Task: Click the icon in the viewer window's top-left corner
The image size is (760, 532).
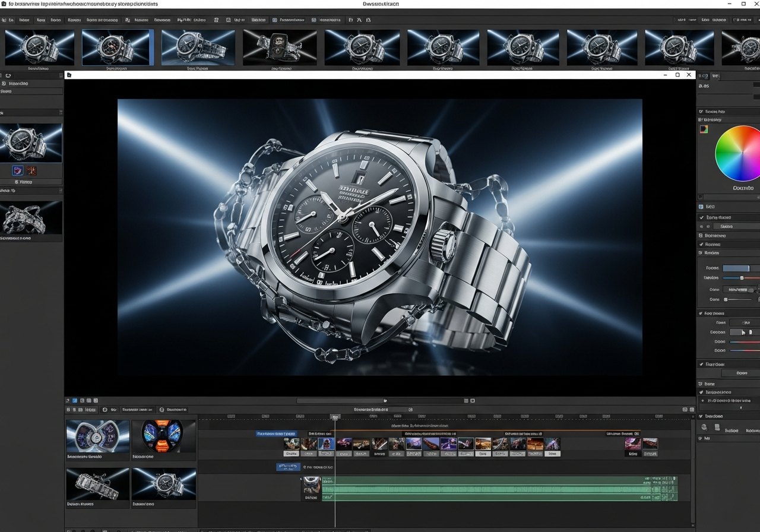Action: coord(69,75)
